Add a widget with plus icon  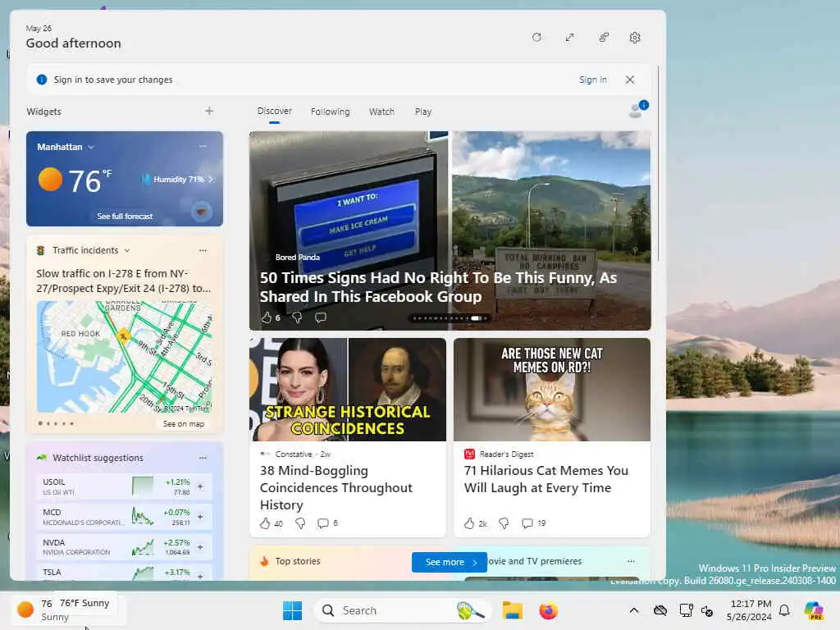tap(209, 111)
